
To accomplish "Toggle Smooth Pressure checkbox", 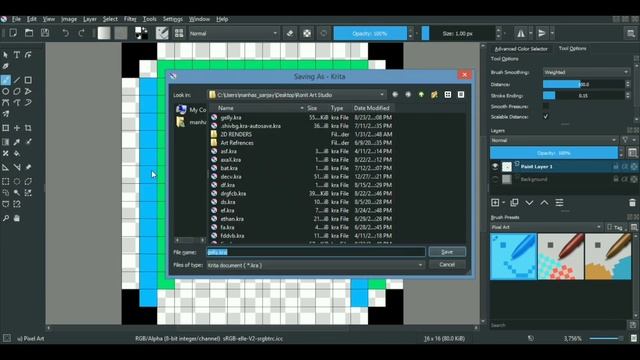I will coord(546,106).
